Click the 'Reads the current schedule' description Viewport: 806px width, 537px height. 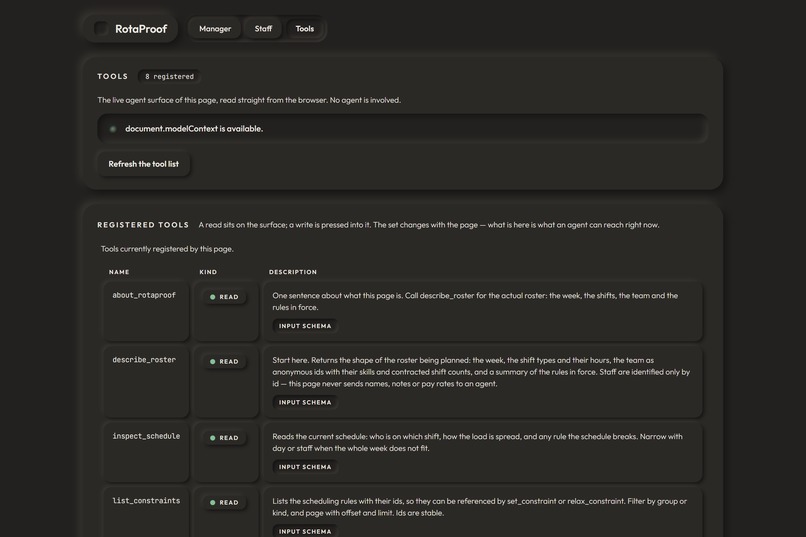pos(478,442)
